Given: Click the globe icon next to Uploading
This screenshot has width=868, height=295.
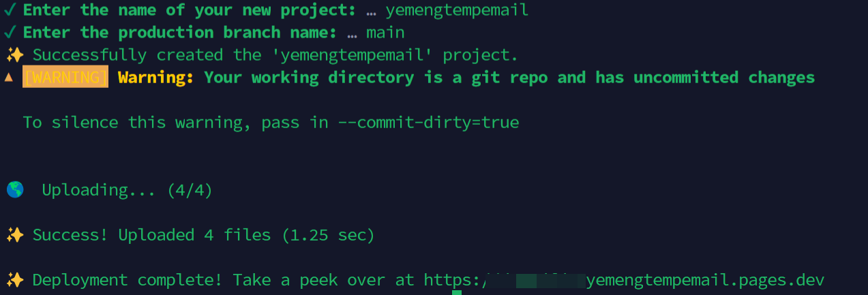Looking at the screenshot, I should [x=15, y=190].
